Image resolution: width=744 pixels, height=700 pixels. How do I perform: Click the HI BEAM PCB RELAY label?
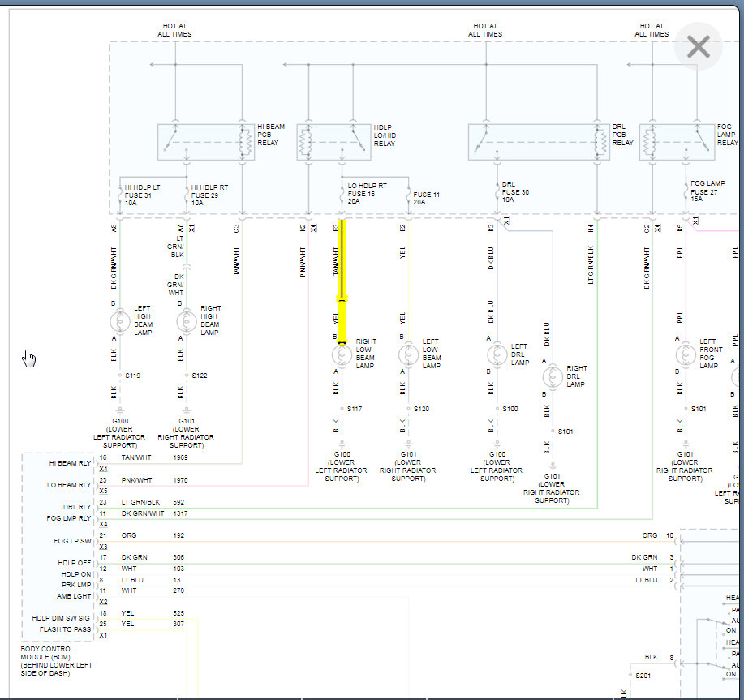(271, 135)
